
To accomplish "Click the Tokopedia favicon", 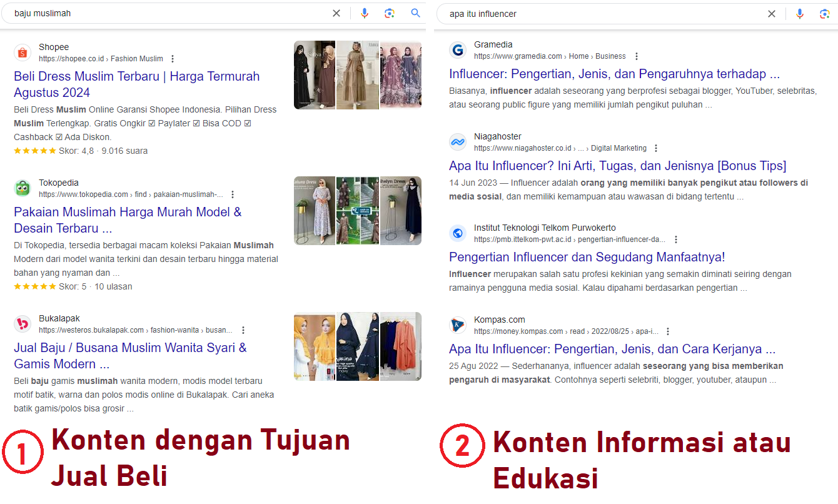I will pos(23,188).
